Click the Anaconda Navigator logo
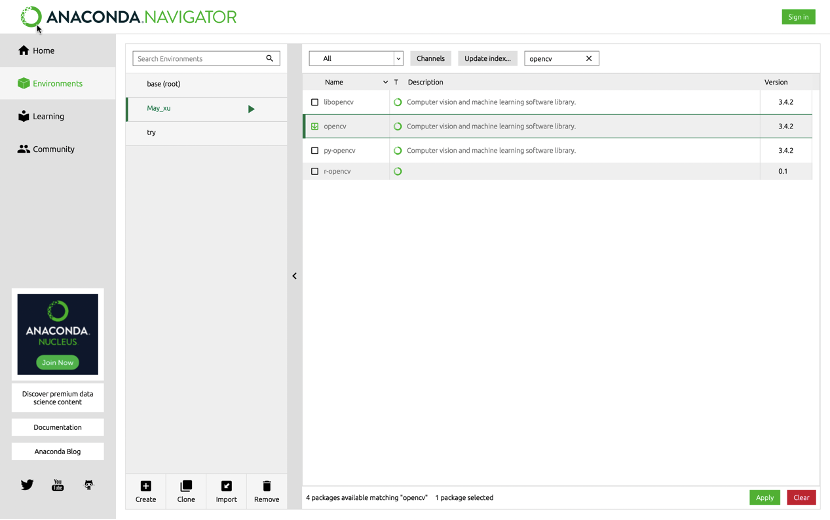This screenshot has width=830, height=520. 129,17
